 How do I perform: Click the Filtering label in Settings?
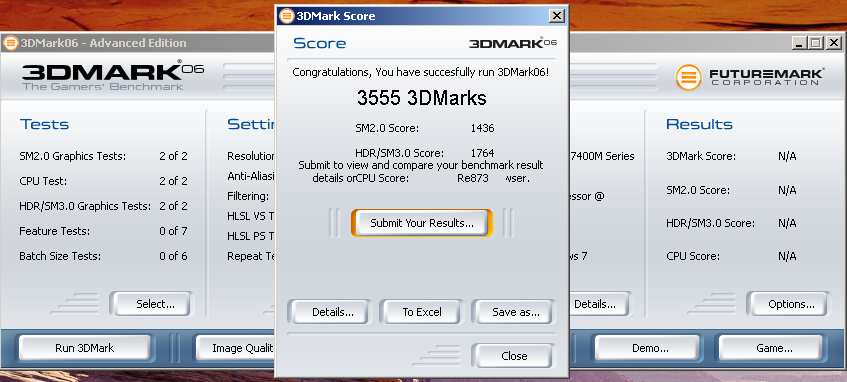point(248,196)
